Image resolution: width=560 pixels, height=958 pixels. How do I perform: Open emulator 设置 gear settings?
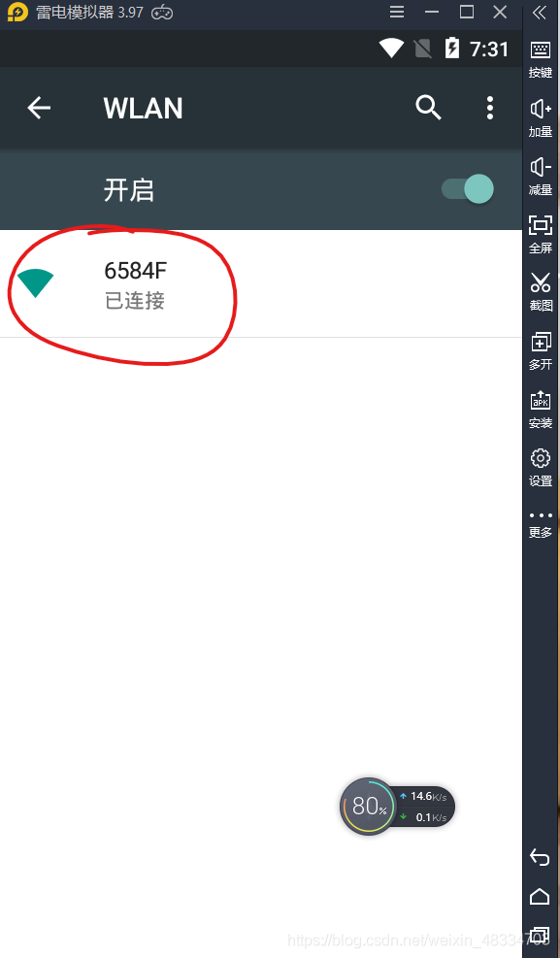541,468
